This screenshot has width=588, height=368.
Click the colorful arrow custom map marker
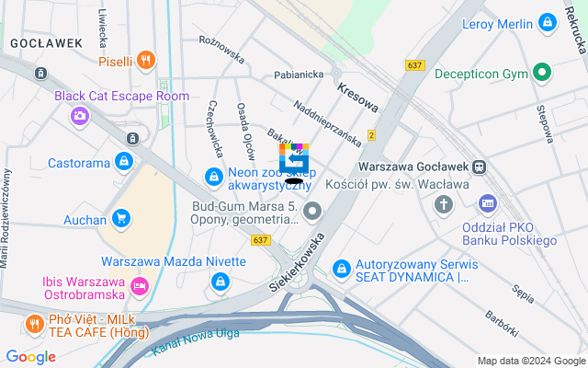tap(294, 158)
